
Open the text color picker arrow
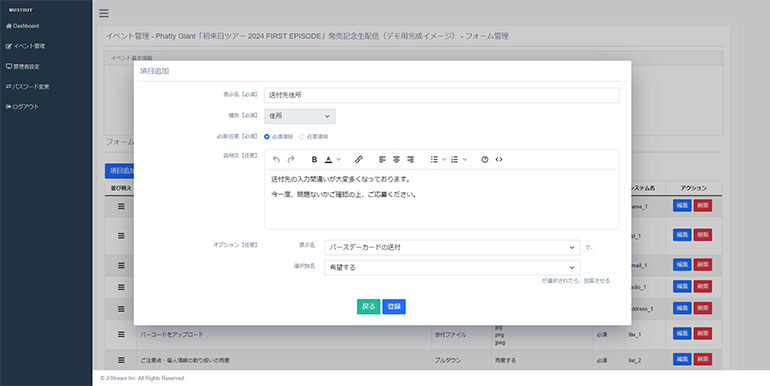pyautogui.click(x=338, y=160)
